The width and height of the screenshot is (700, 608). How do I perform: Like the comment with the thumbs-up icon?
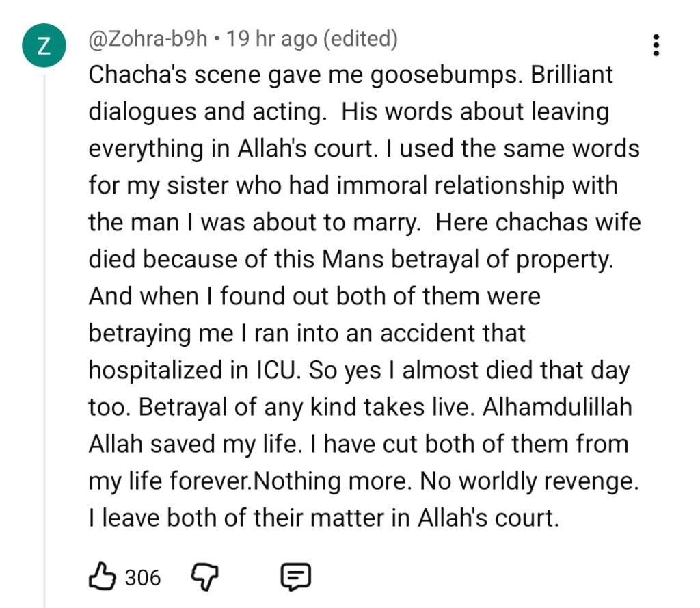pos(103,578)
